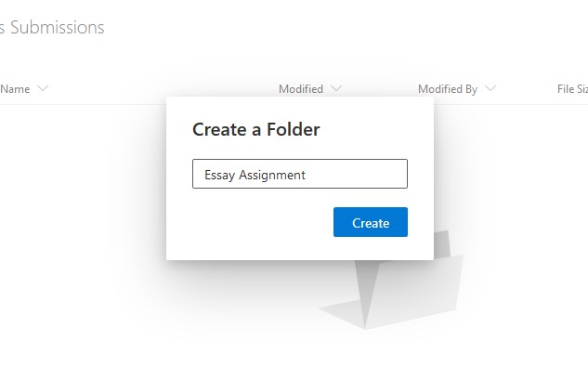Image resolution: width=588 pixels, height=380 pixels.
Task: Expand the Name column chevron
Action: (43, 88)
